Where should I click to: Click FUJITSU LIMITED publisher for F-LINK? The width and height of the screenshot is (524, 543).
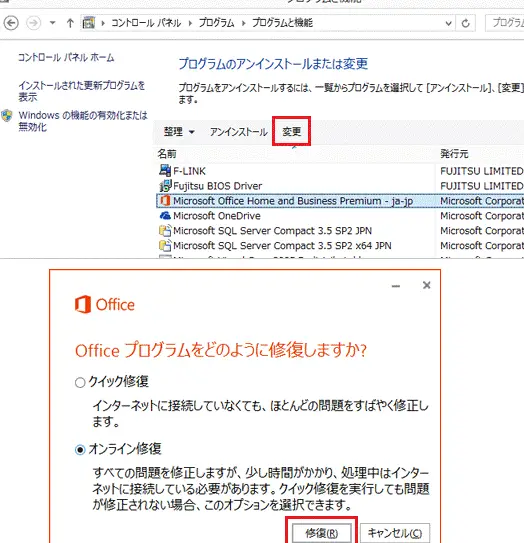482,171
